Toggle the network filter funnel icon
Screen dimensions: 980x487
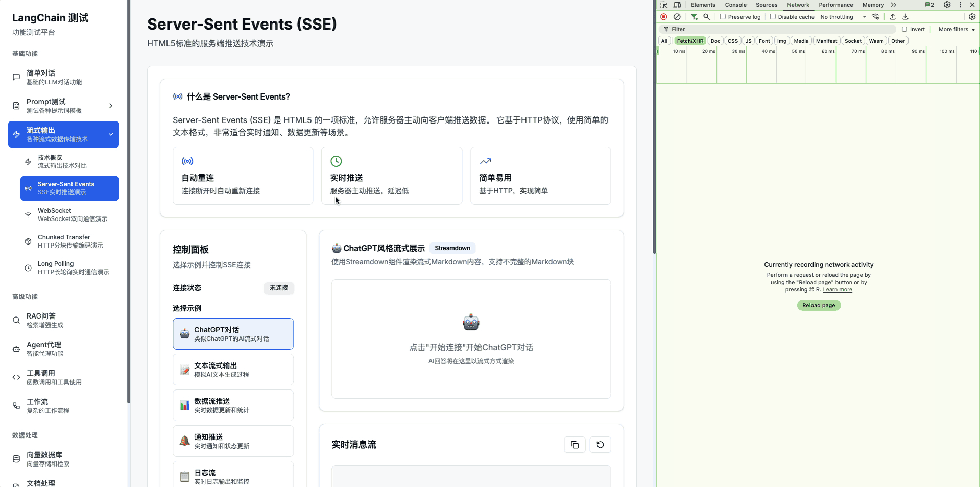tap(694, 17)
